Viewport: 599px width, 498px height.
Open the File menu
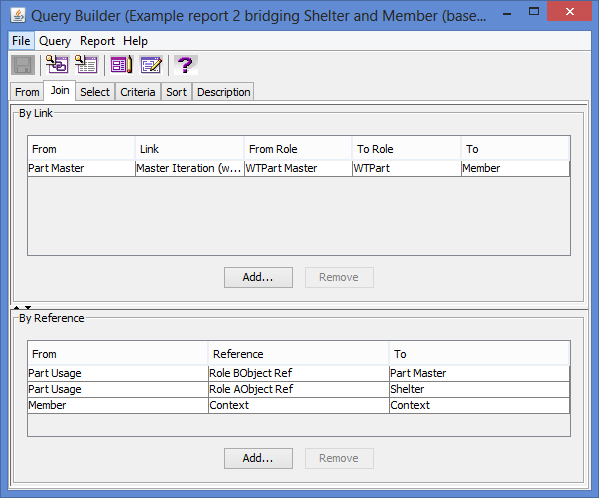(21, 40)
